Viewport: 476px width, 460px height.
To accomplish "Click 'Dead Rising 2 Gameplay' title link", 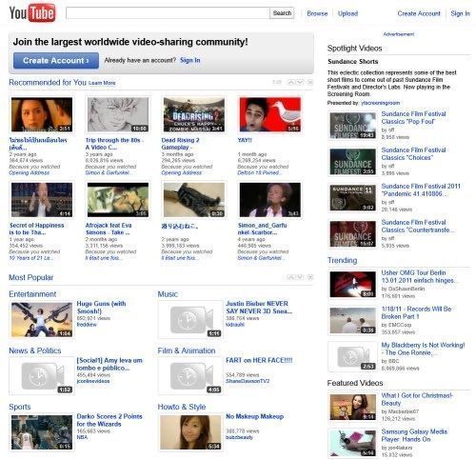I will 180,144.
